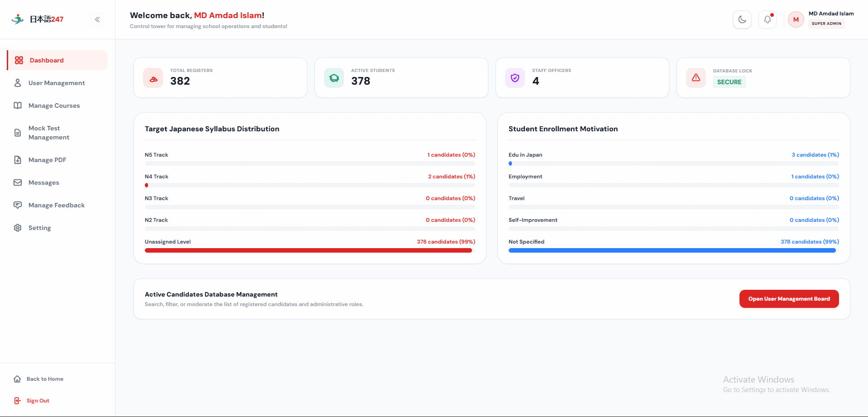This screenshot has width=868, height=417.
Task: Open notifications bell icon
Action: coord(768,19)
